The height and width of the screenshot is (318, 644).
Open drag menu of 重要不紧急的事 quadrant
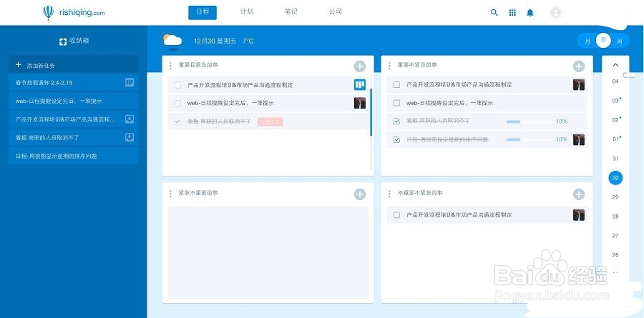click(389, 66)
